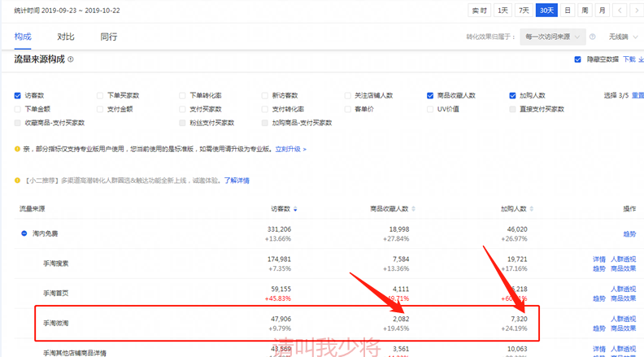Collapse the 淘内免费 row using minus icon
The image size is (644, 357).
tap(24, 233)
